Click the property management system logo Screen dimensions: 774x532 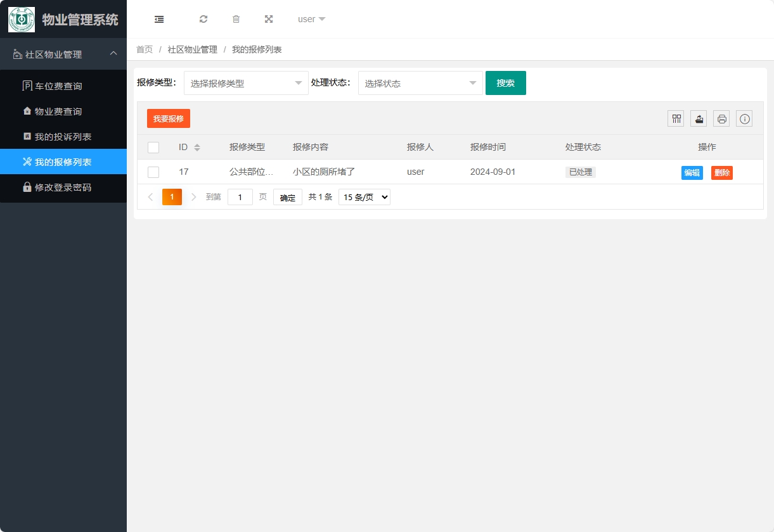click(x=21, y=19)
